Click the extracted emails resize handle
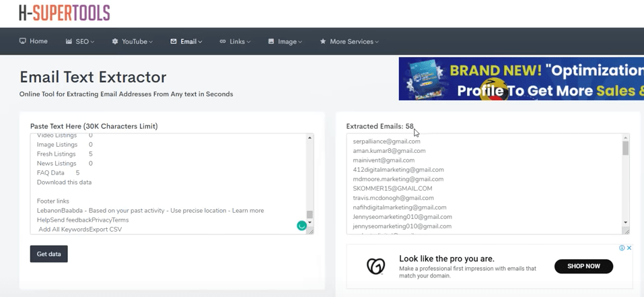This screenshot has height=297, width=644. coord(627,232)
